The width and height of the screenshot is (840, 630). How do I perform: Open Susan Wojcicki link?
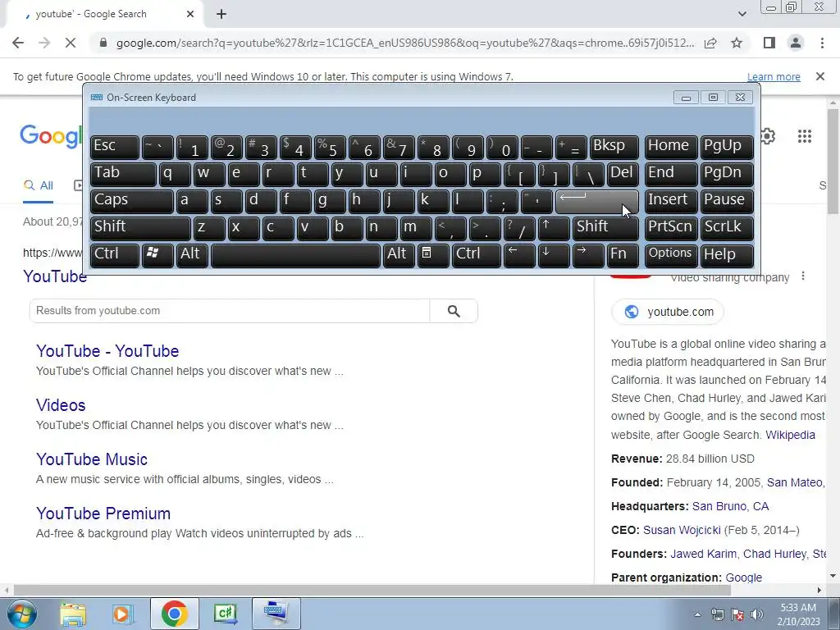pos(682,531)
